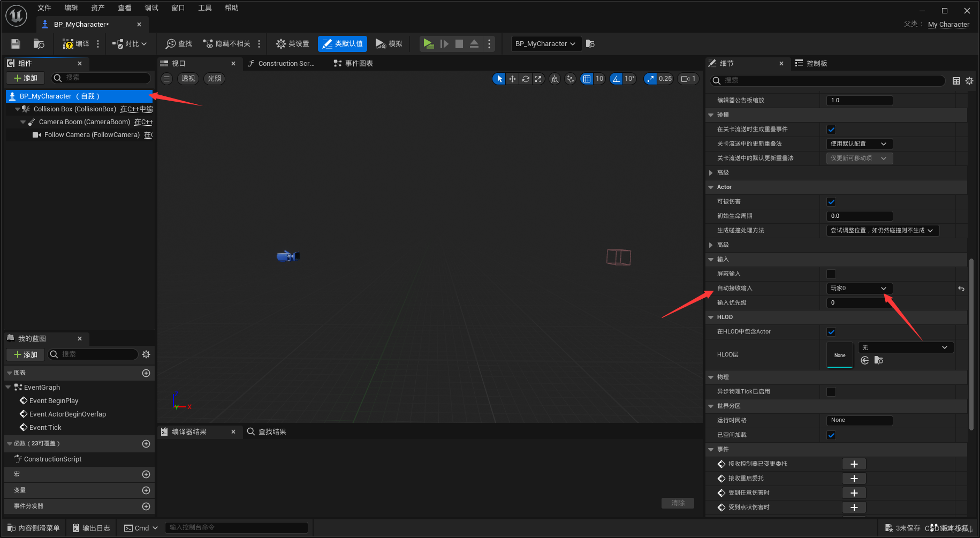
Task: Open the File menu
Action: click(x=44, y=8)
